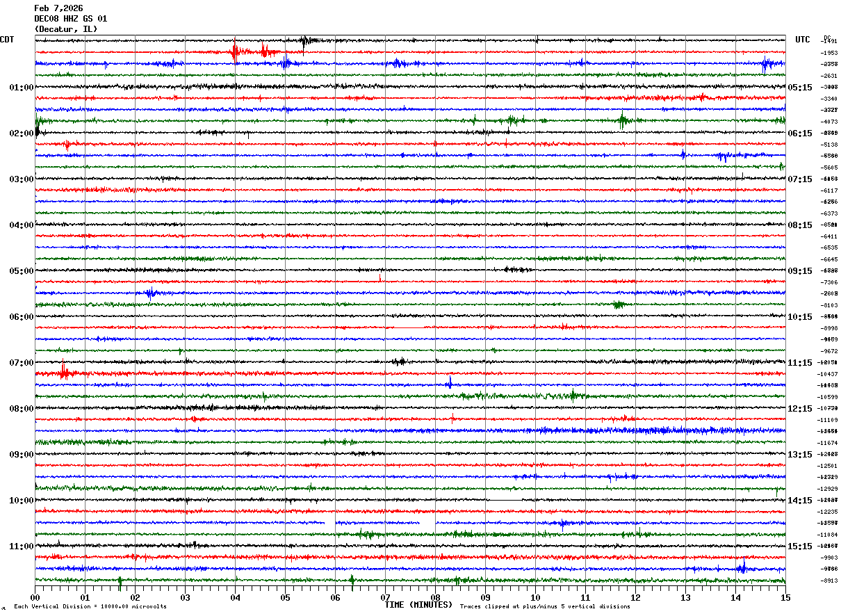Click minute tick label 10 on time axis
Screen dimensions: 841x616
[x=535, y=597]
